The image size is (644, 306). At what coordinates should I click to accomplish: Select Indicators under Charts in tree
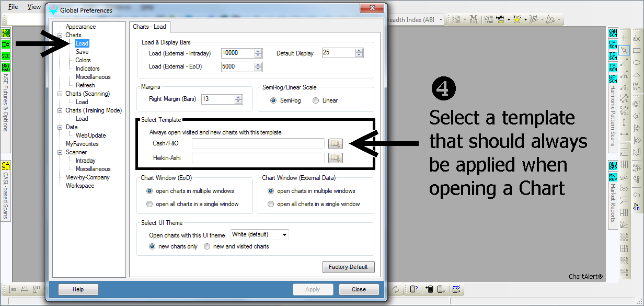[88, 69]
